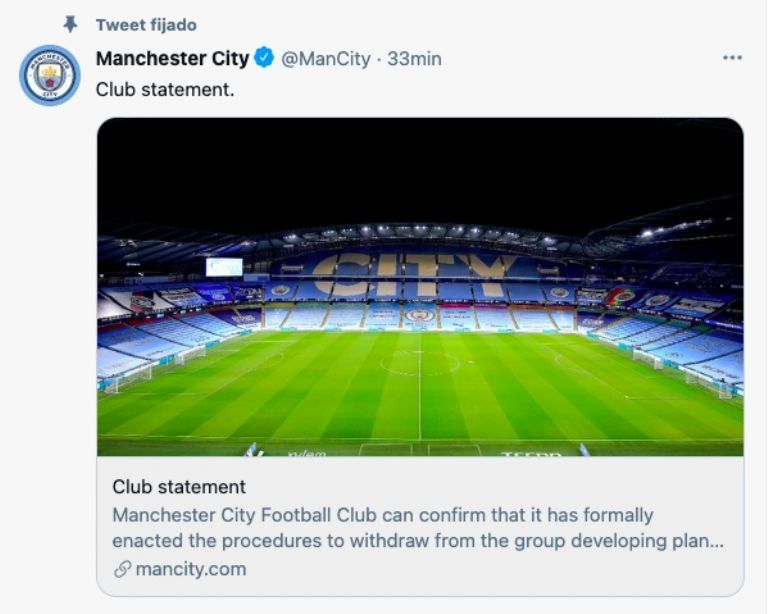Click the @ManCity handle
Screen dimensions: 768x614
326,59
